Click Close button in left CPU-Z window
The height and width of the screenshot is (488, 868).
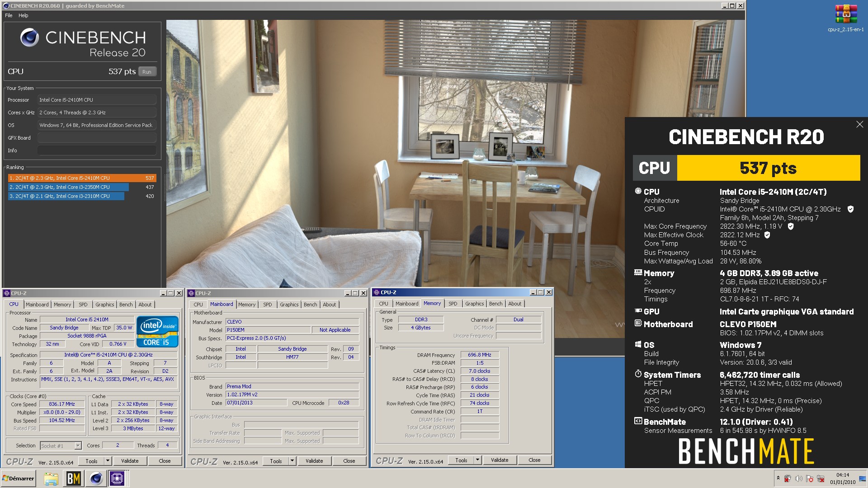(x=165, y=461)
